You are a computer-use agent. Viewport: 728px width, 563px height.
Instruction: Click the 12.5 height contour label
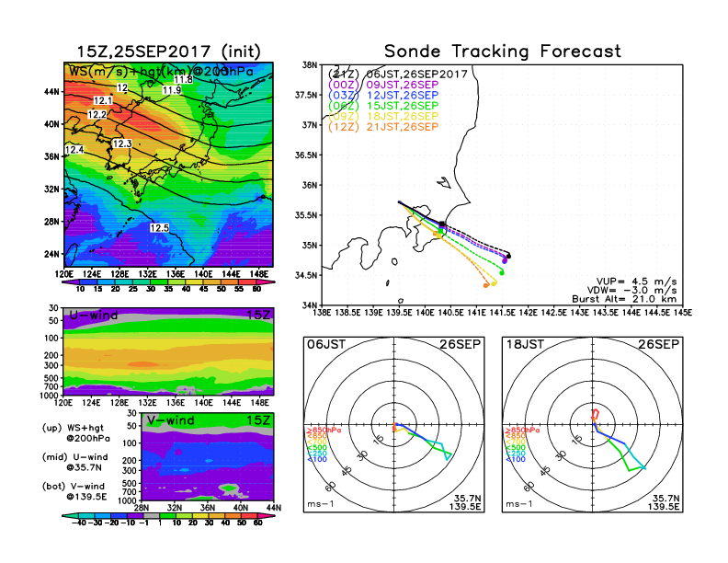click(x=159, y=228)
